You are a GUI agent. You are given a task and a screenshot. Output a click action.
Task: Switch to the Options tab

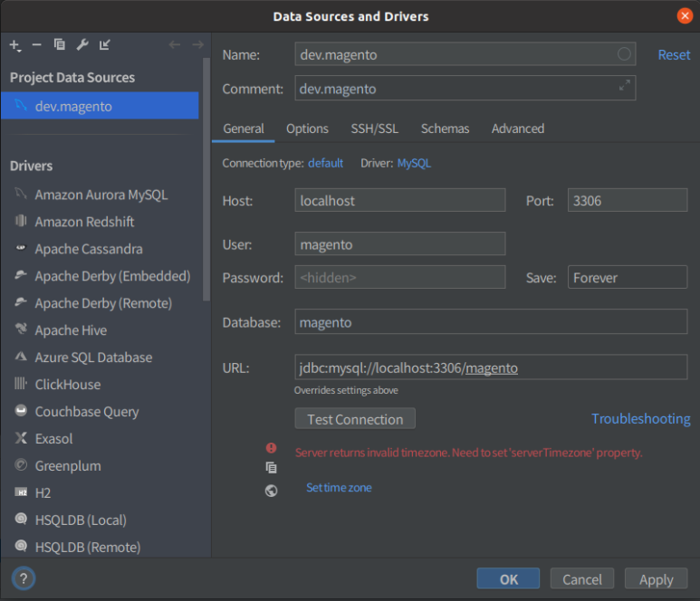click(x=307, y=129)
